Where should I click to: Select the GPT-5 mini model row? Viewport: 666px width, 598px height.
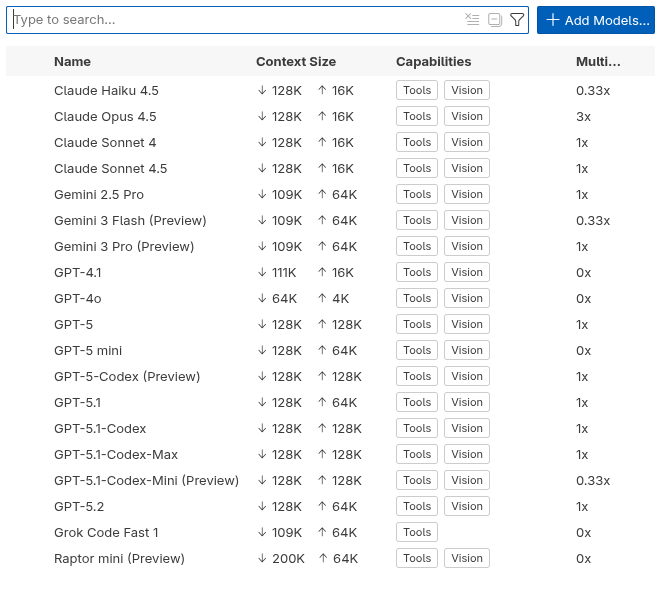coord(88,350)
